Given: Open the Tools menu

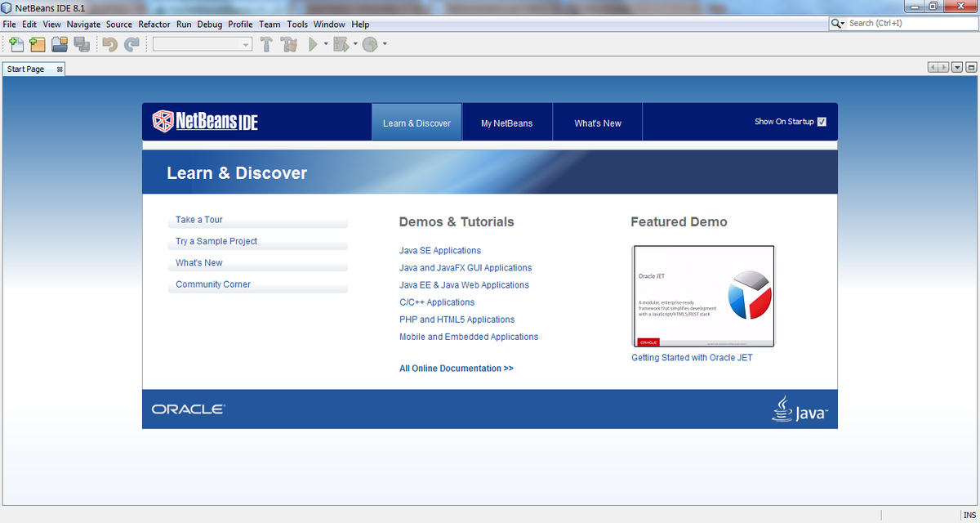Looking at the screenshot, I should (297, 25).
